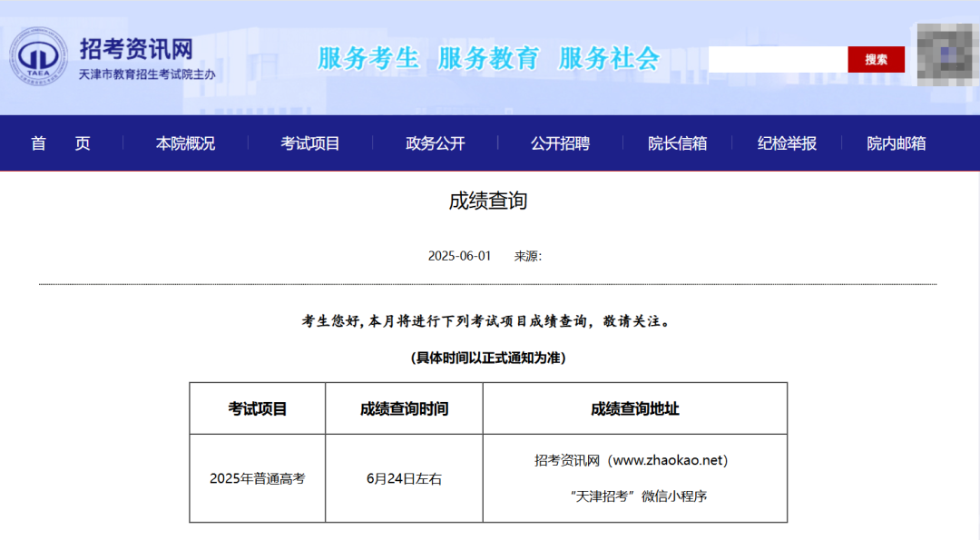980x540 pixels.
Task: Click the 招考资讯网 site title
Action: coord(136,49)
